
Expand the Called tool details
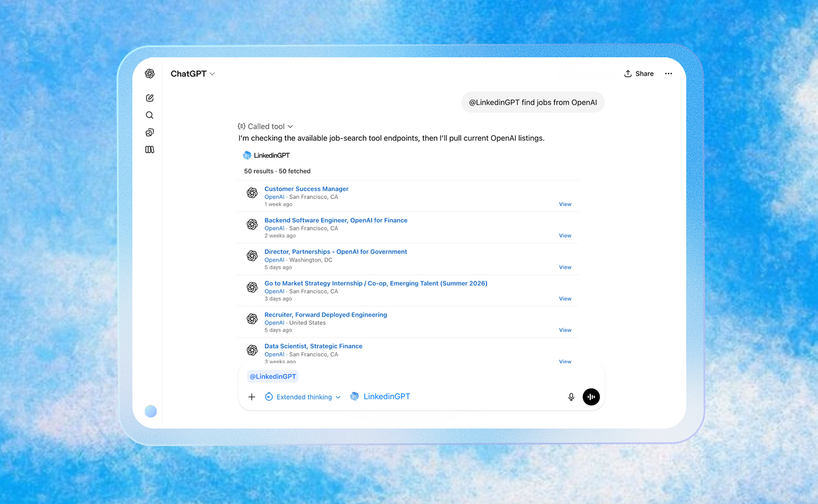pyautogui.click(x=265, y=126)
